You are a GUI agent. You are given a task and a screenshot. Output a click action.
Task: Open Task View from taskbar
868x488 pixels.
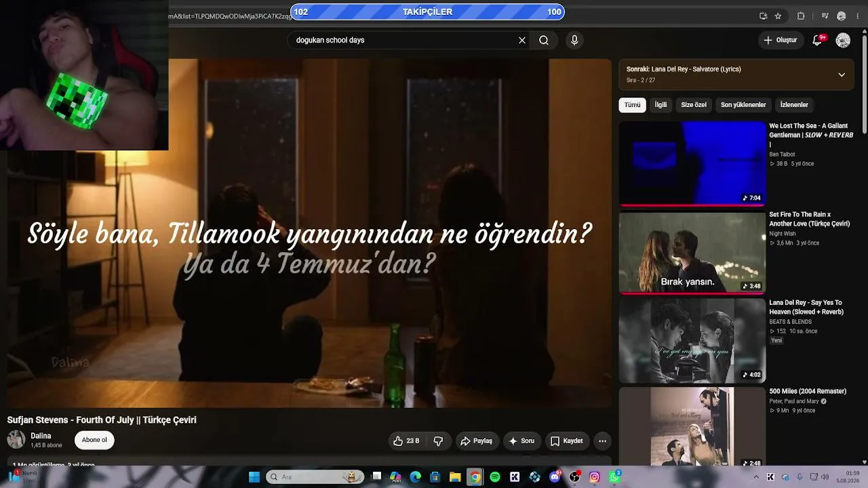pyautogui.click(x=377, y=477)
